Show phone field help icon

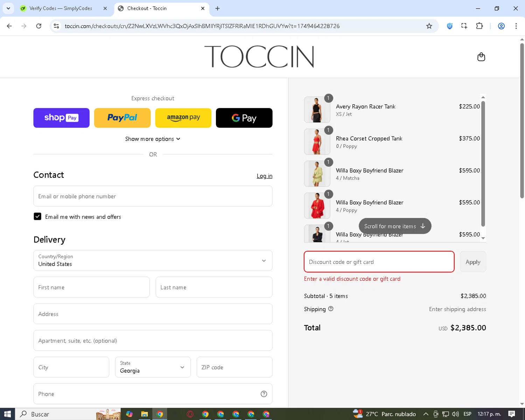tap(264, 394)
